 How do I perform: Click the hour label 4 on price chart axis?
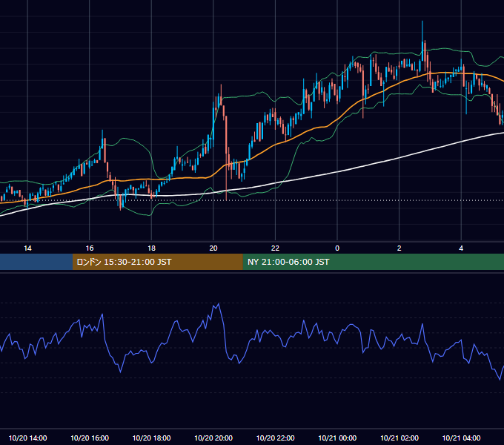(461, 248)
